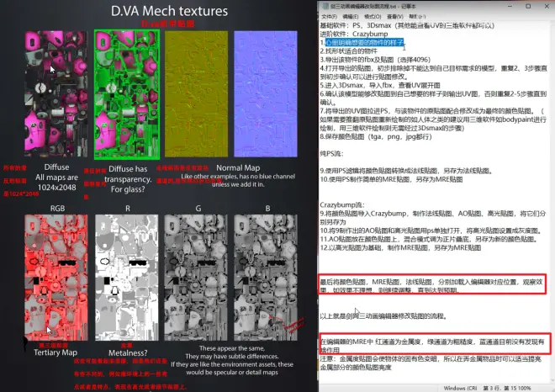Click the 'D.VA Mech textures' title
Screen dimensions: 555x392
pos(169,11)
